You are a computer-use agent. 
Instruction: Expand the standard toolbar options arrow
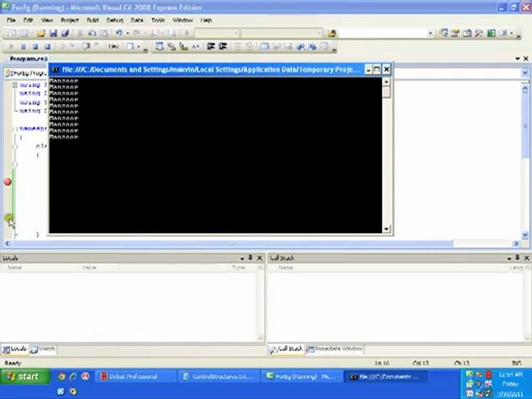coord(519,35)
